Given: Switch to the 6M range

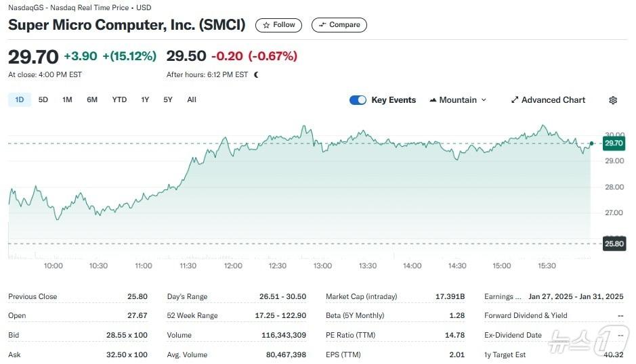Looking at the screenshot, I should pyautogui.click(x=92, y=99).
